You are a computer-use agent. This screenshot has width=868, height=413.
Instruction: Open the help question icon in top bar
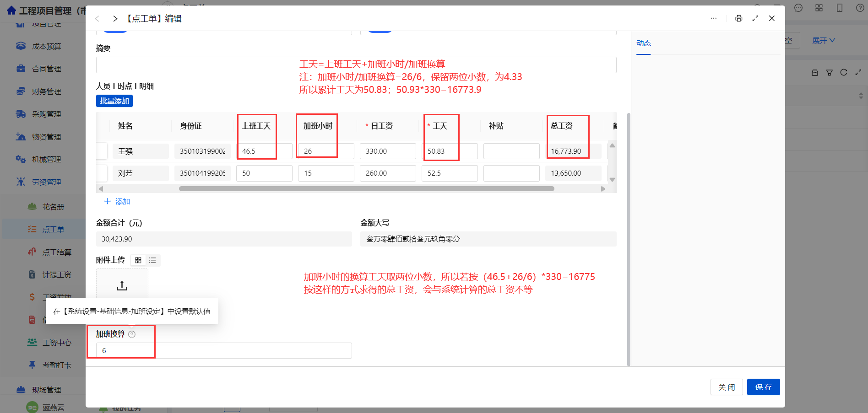(x=860, y=8)
